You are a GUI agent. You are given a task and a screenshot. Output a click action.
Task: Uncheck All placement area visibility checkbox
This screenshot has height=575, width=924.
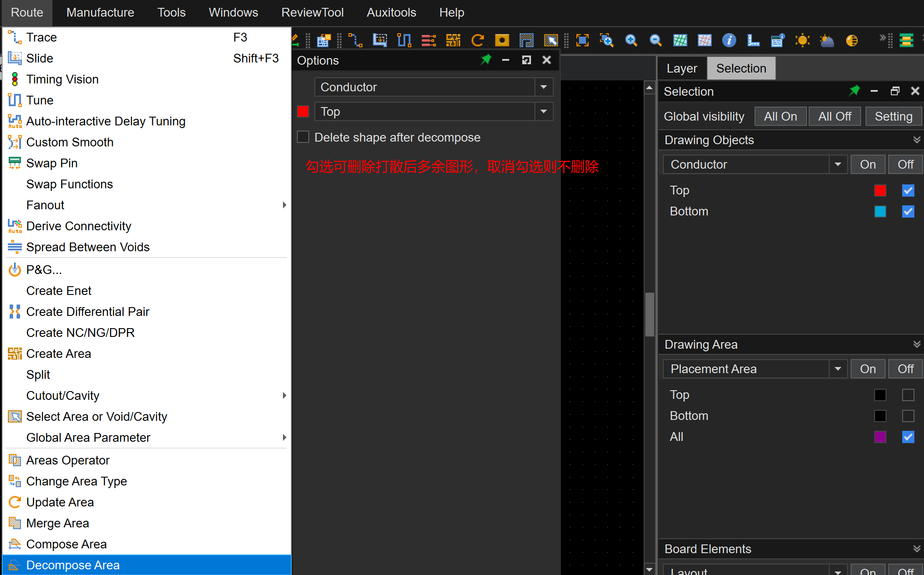[x=908, y=437]
